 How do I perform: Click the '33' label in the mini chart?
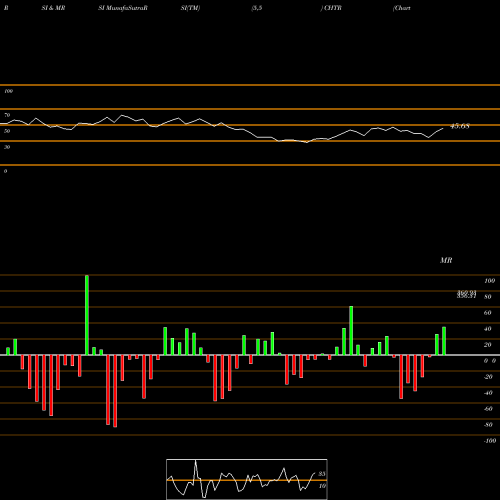[322, 474]
